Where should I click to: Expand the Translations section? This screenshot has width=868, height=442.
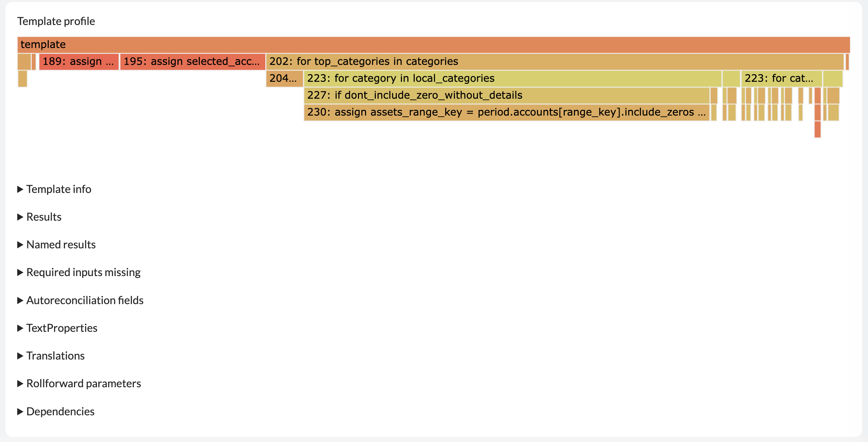[51, 356]
